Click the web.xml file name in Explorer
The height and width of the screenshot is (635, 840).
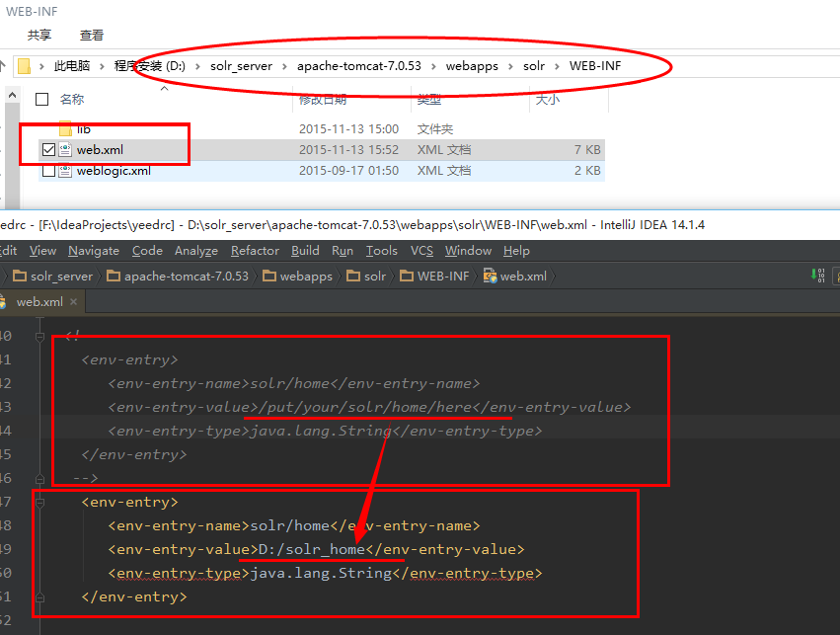100,149
